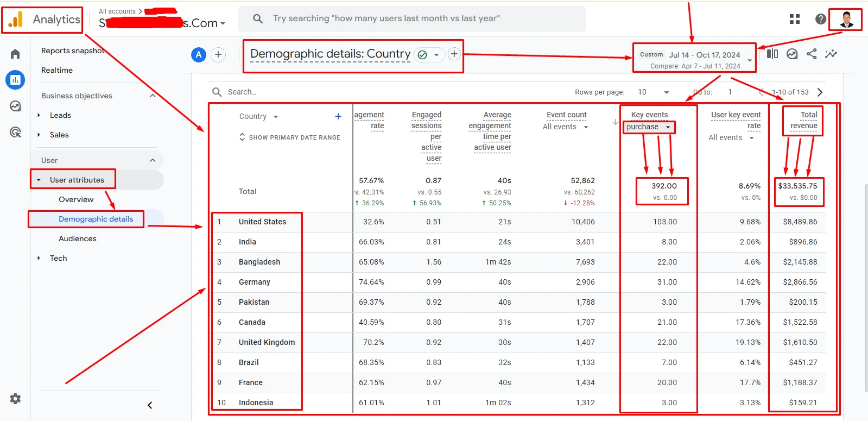Open the date range picker

click(x=695, y=60)
